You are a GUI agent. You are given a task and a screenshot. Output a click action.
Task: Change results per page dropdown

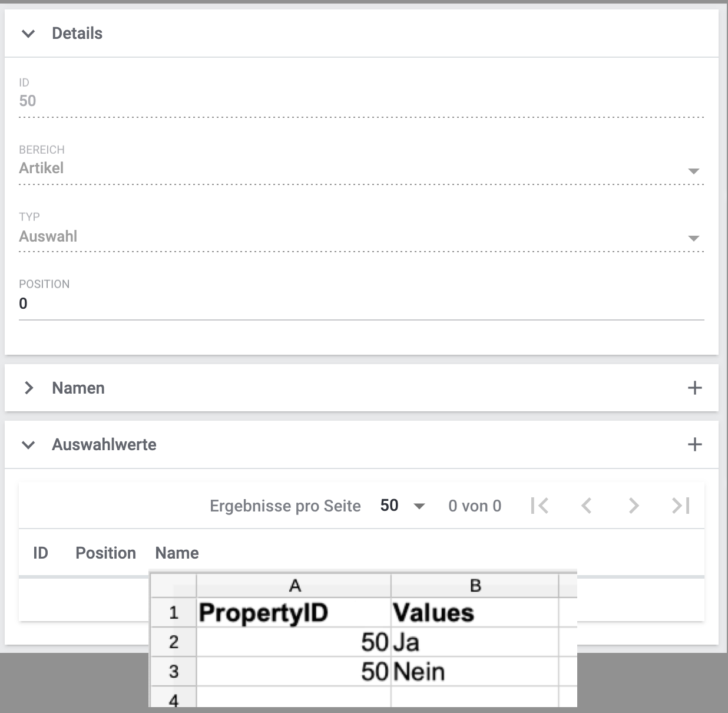403,506
